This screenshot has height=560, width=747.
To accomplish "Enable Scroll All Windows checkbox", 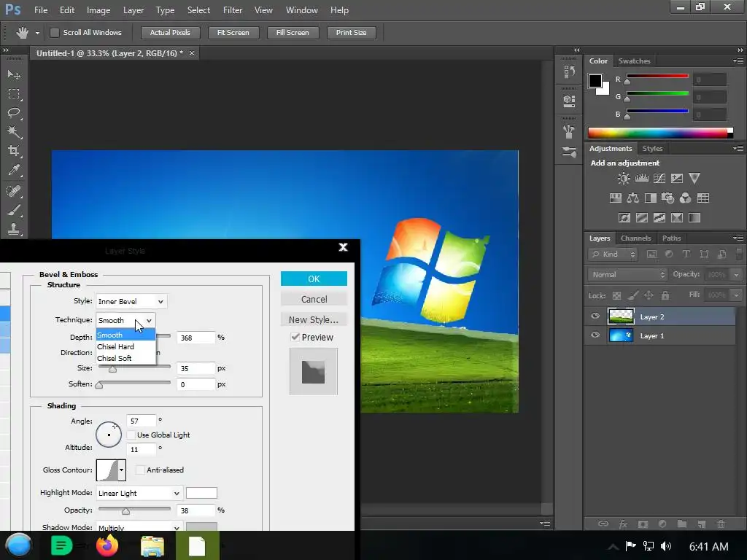I will point(55,33).
